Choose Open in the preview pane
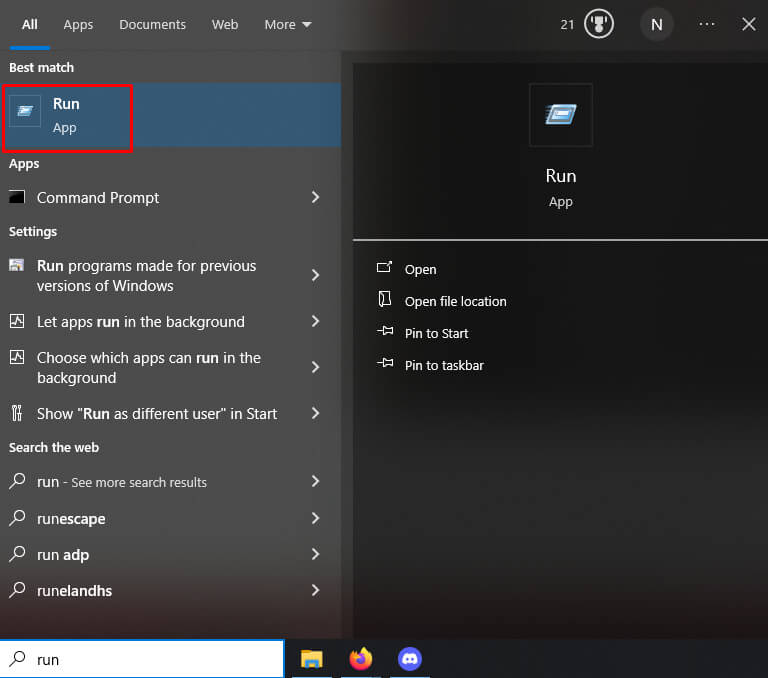The width and height of the screenshot is (768, 678). tap(420, 269)
